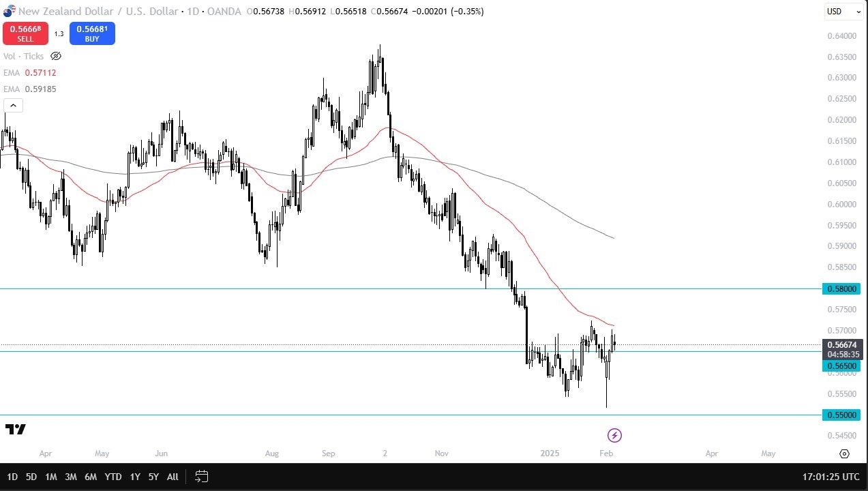Select the EMA 0.59185 legend entry
The width and height of the screenshot is (868, 491).
click(x=30, y=89)
